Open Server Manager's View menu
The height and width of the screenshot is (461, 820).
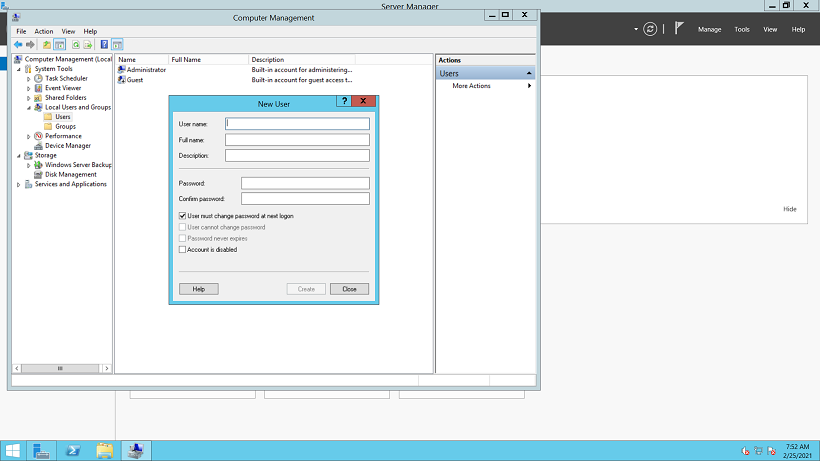pyautogui.click(x=770, y=30)
